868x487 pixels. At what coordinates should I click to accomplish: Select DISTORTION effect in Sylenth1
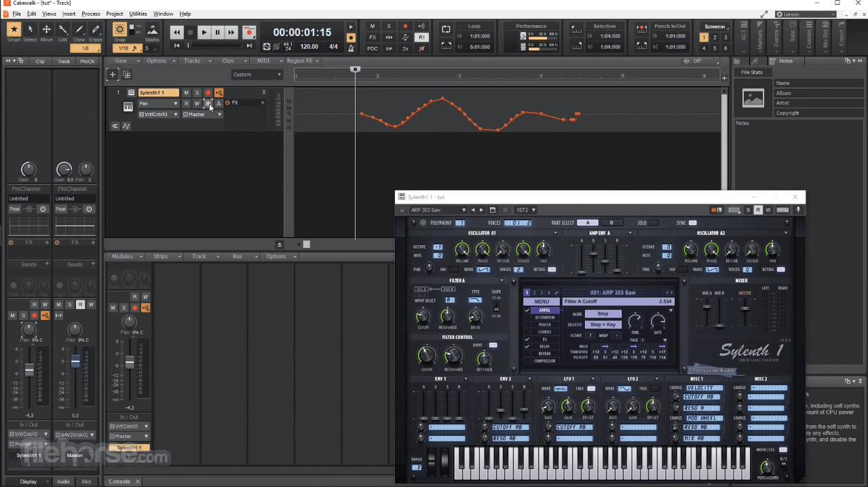544,317
